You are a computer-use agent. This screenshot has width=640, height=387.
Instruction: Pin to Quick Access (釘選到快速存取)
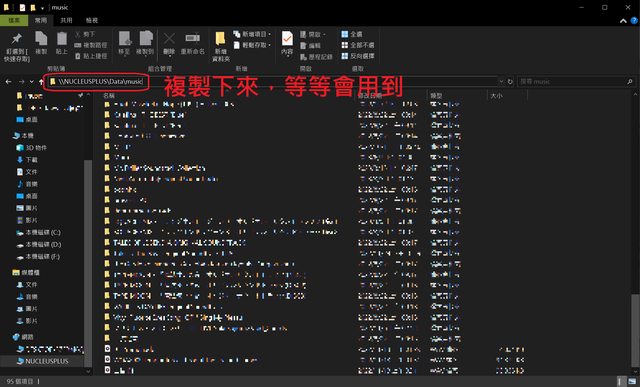coord(16,47)
